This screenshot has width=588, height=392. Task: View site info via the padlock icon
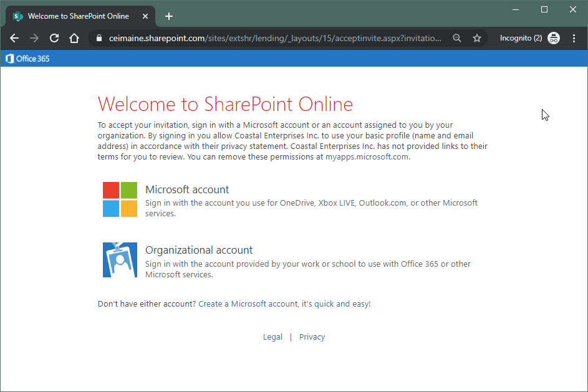click(99, 38)
